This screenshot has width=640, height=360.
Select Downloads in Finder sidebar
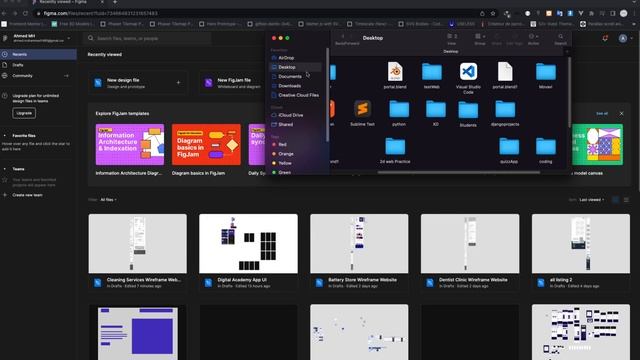click(289, 86)
